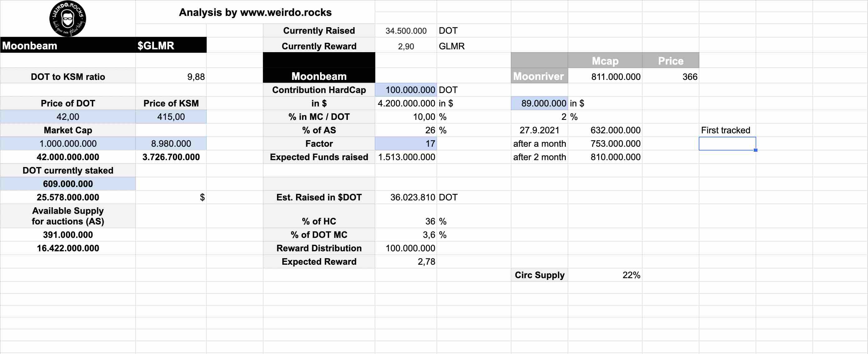Select the 1.000.000.000 supply cell
The image size is (868, 354).
click(x=68, y=144)
